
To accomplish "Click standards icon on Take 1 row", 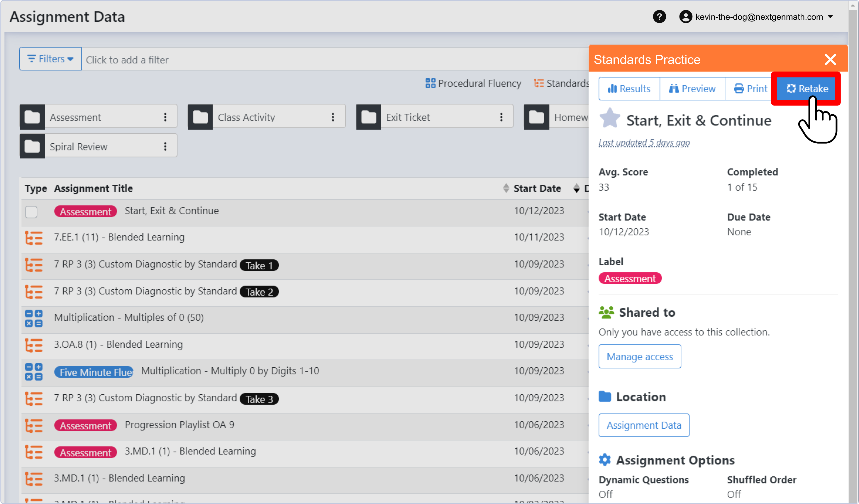I will (x=34, y=265).
